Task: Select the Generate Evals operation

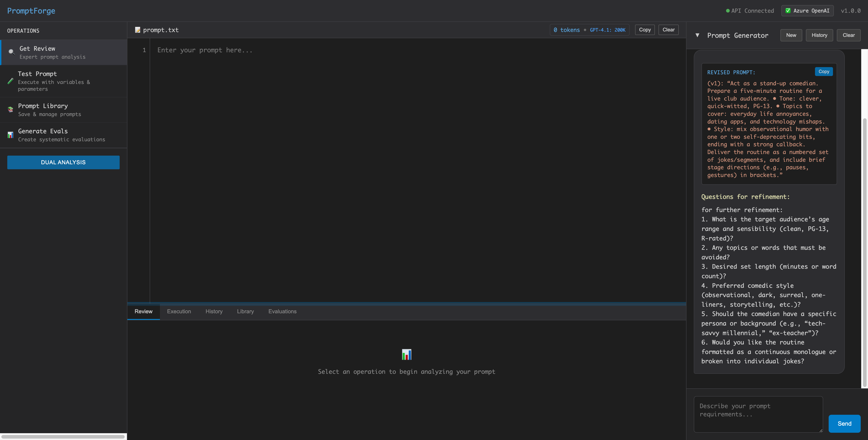Action: [64, 135]
